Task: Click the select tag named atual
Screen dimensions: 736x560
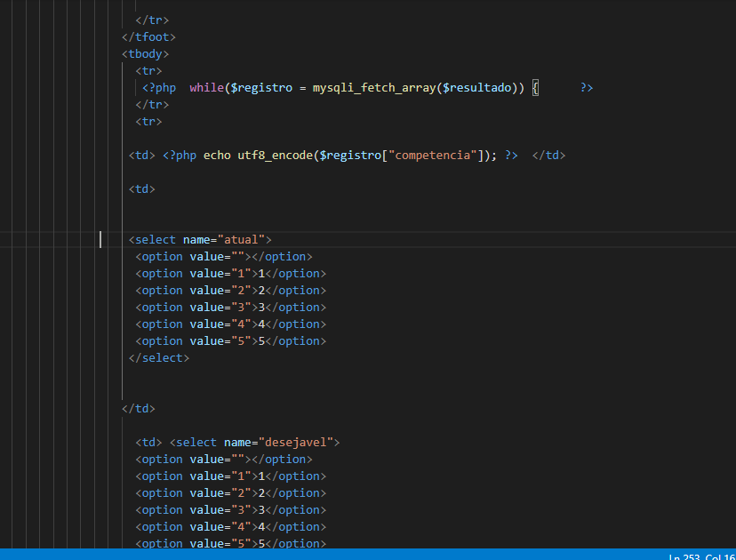Action: [x=200, y=240]
